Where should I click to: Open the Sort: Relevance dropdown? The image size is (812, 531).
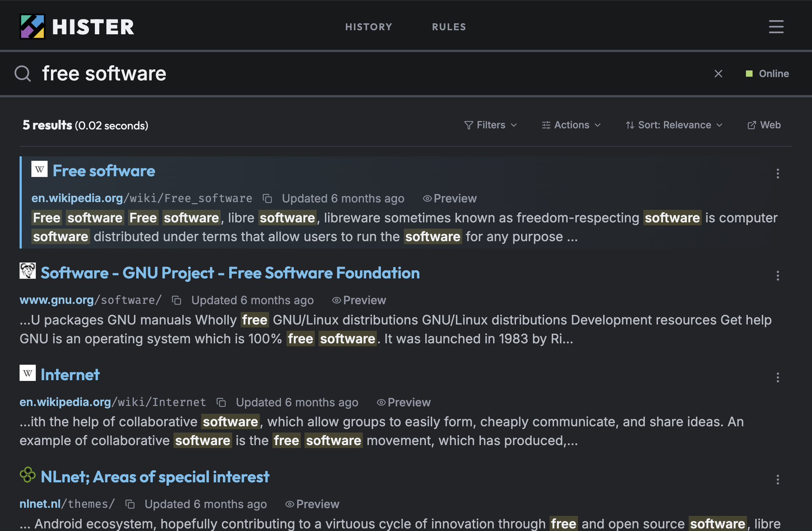click(x=674, y=125)
